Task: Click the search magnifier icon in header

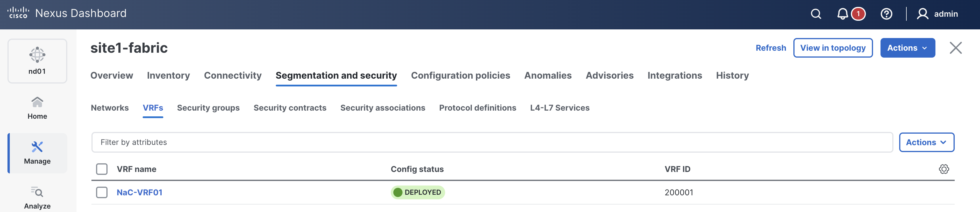Action: (816, 14)
